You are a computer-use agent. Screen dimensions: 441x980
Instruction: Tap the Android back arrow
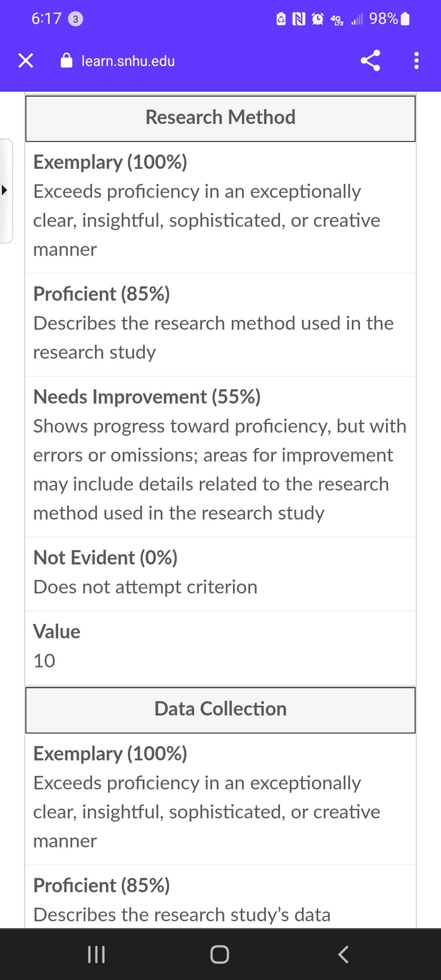[x=343, y=955]
